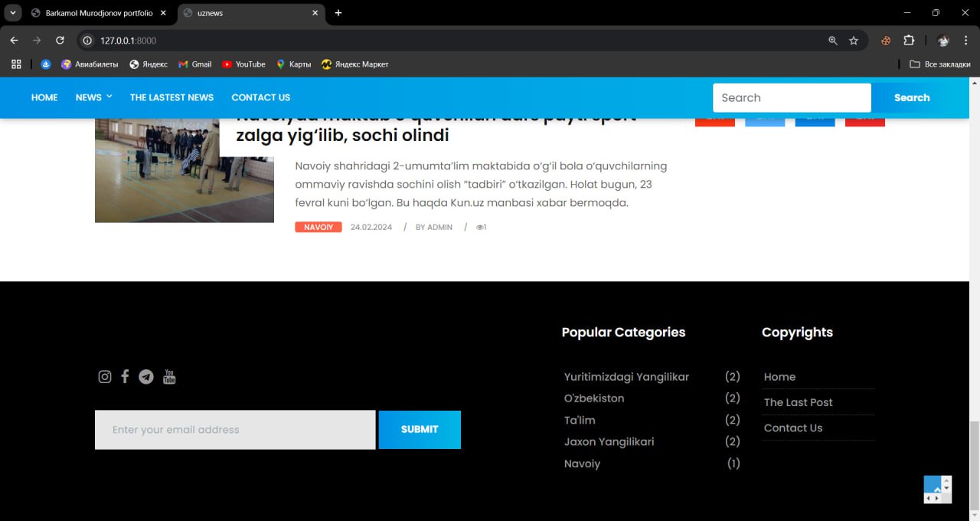Open the Все закладки bookmarks folder
The image size is (980, 521).
point(940,64)
